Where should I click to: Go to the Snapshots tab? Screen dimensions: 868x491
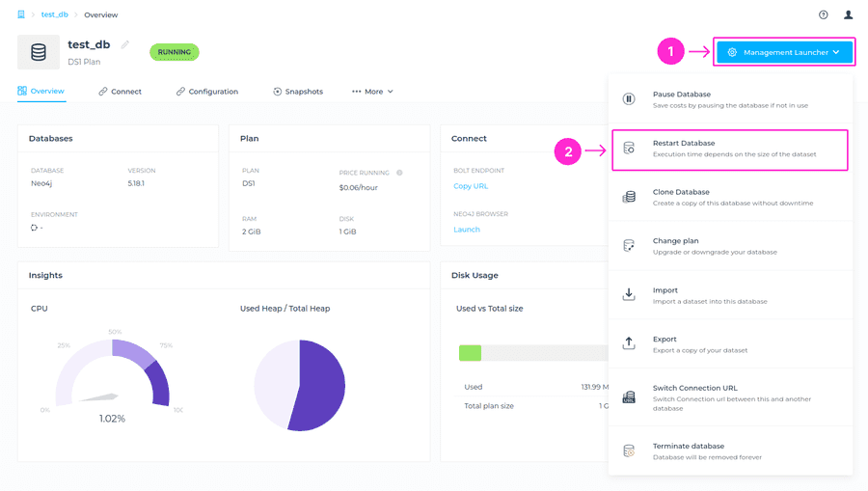point(298,92)
